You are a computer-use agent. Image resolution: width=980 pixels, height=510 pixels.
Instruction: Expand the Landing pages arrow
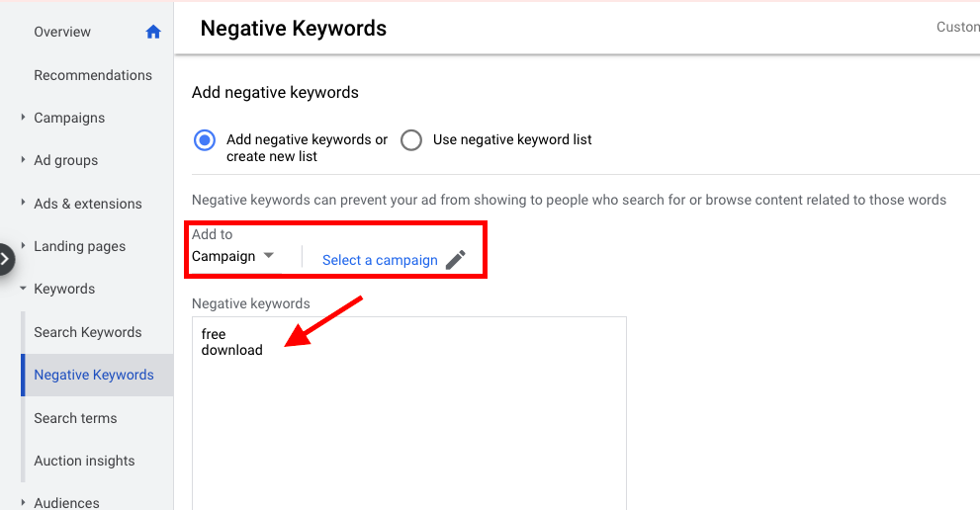pos(23,246)
